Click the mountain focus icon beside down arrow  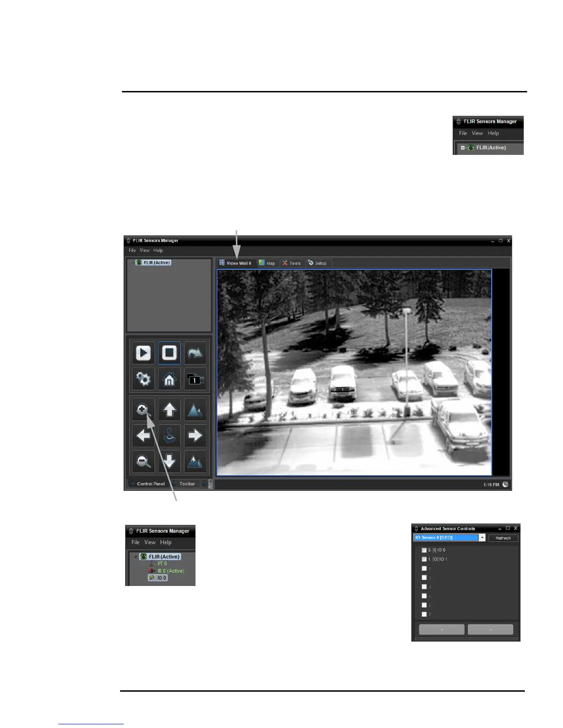pos(195,461)
